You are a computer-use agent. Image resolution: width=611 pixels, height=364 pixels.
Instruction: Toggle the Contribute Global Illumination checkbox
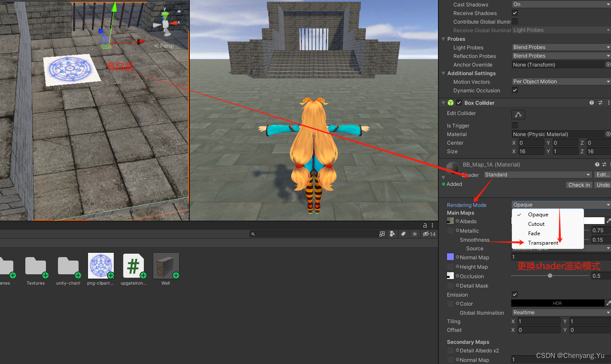(x=515, y=21)
